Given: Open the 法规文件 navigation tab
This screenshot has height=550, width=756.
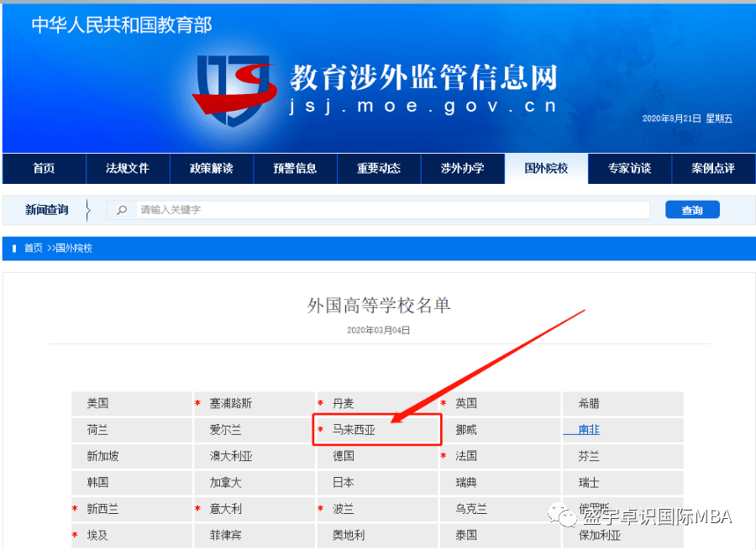Looking at the screenshot, I should (x=128, y=168).
